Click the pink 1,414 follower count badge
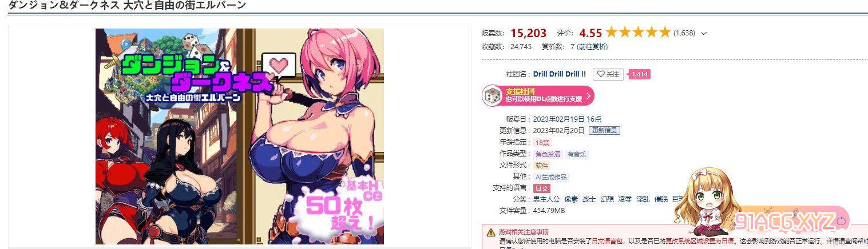The width and height of the screenshot is (868, 249). (639, 74)
